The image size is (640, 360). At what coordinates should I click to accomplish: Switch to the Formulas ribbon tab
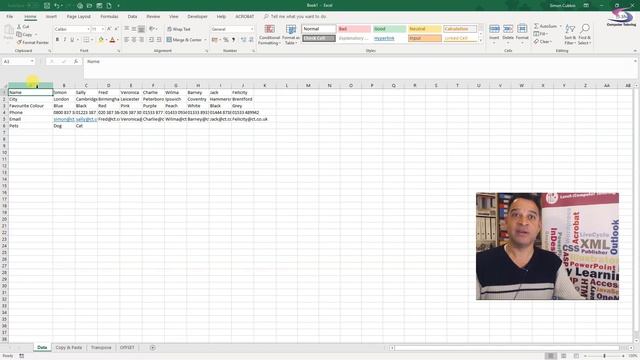(109, 17)
